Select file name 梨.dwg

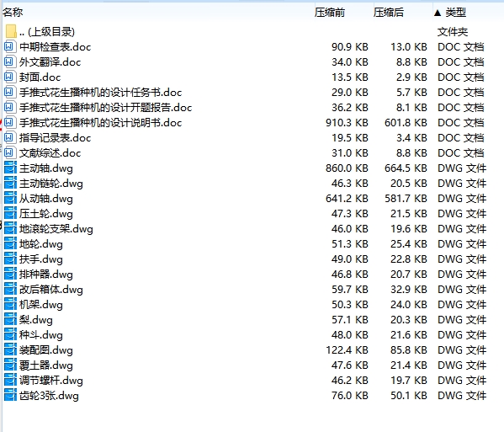coord(35,320)
